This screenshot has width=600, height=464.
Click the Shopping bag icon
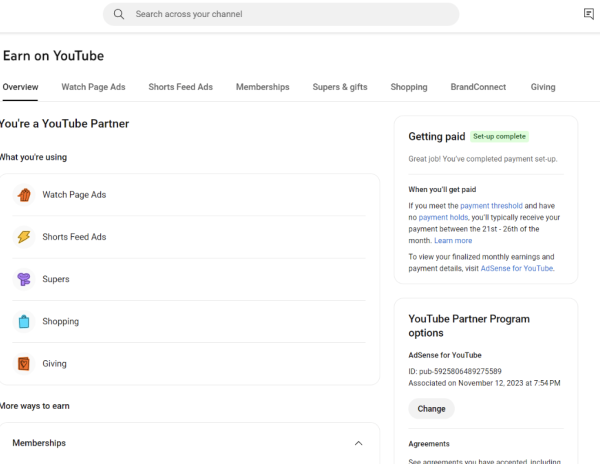tap(24, 321)
